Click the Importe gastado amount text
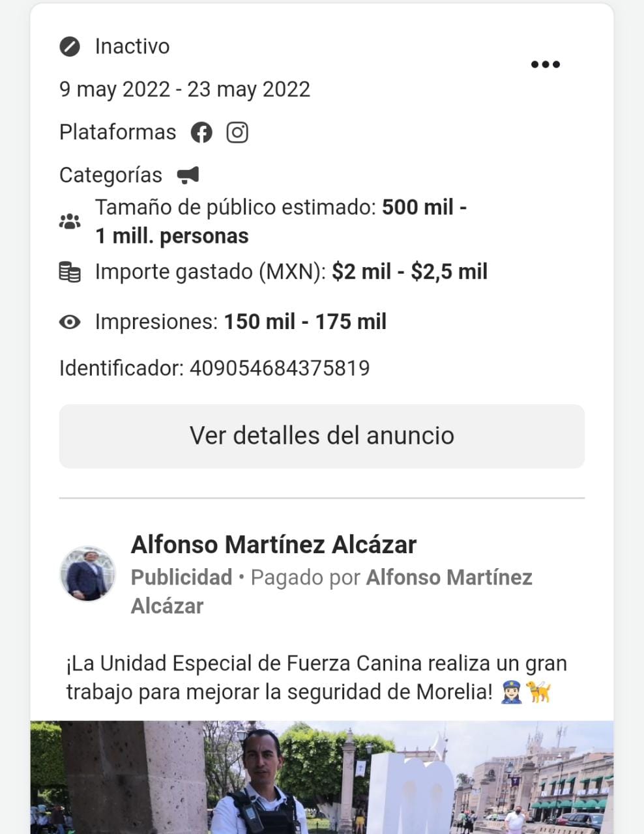644x834 pixels. click(410, 272)
